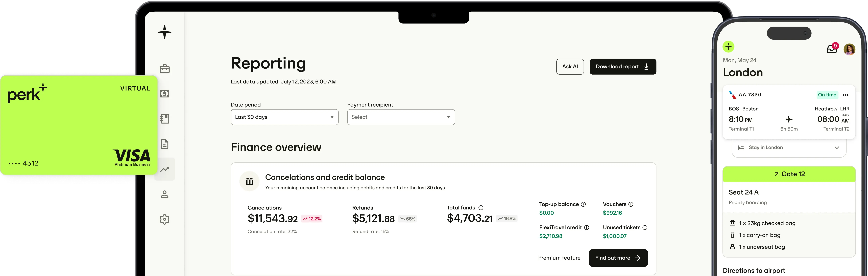Tap the profile avatar on the phone screen
This screenshot has width=868, height=276.
(850, 49)
